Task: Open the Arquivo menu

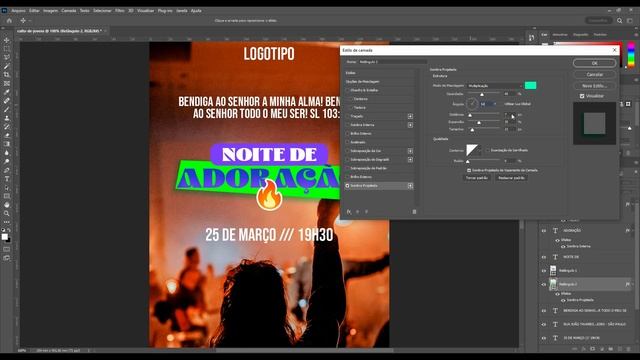Action: tap(18, 11)
